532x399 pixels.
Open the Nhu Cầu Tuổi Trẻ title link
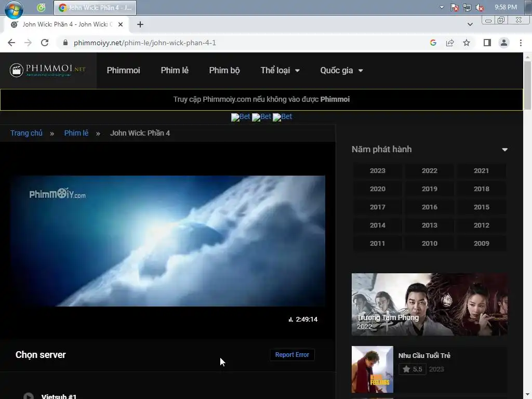click(424, 355)
